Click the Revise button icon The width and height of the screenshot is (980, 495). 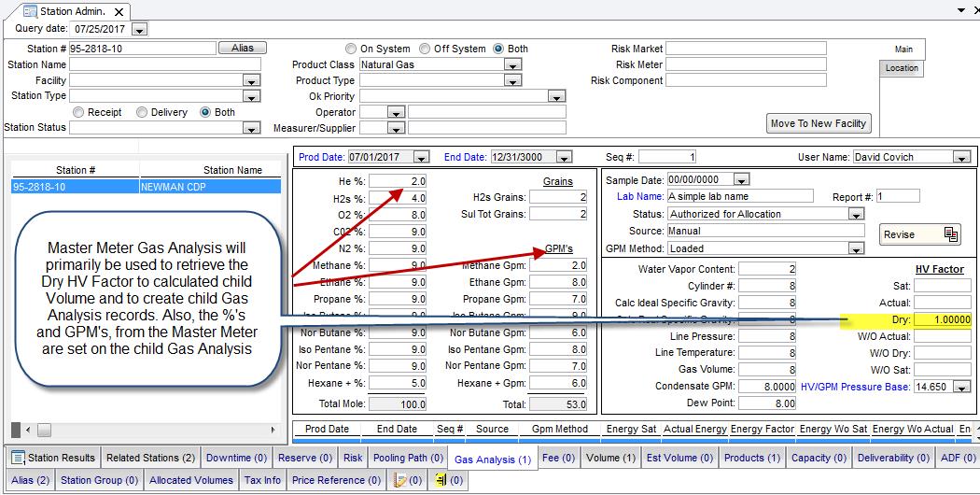(951, 234)
